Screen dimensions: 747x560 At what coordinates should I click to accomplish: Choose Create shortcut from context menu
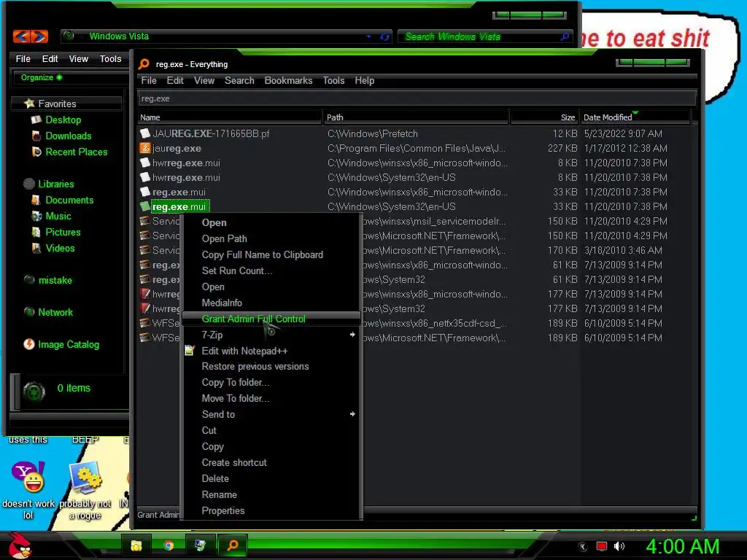pyautogui.click(x=234, y=463)
